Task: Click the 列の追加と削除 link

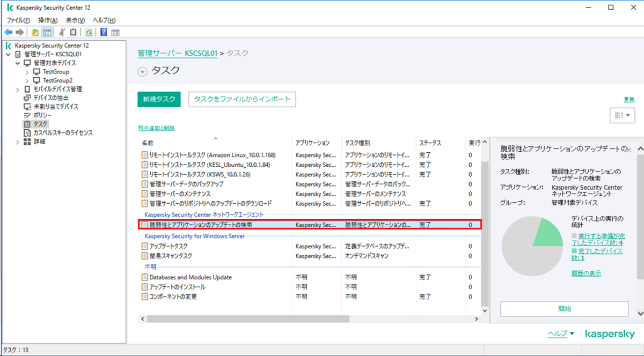Action: click(157, 128)
